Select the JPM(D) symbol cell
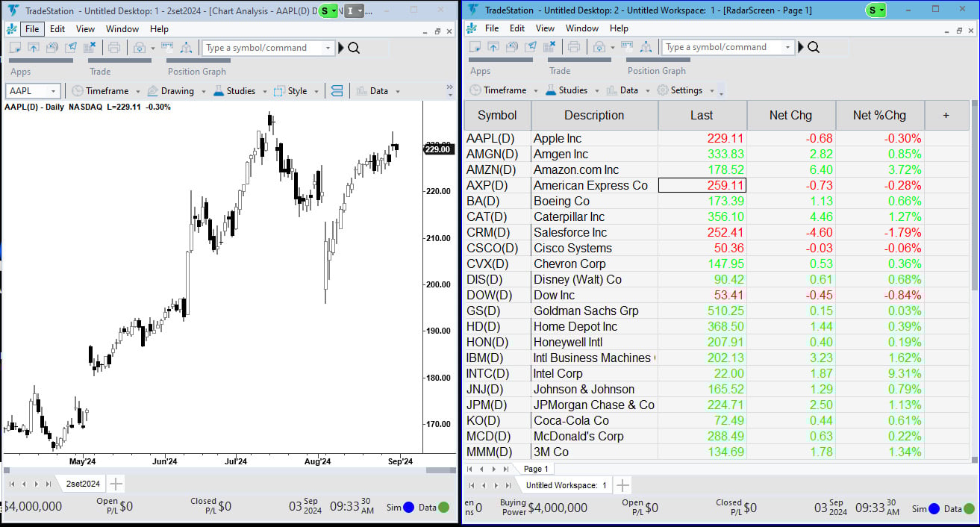This screenshot has height=527, width=980. (497, 405)
